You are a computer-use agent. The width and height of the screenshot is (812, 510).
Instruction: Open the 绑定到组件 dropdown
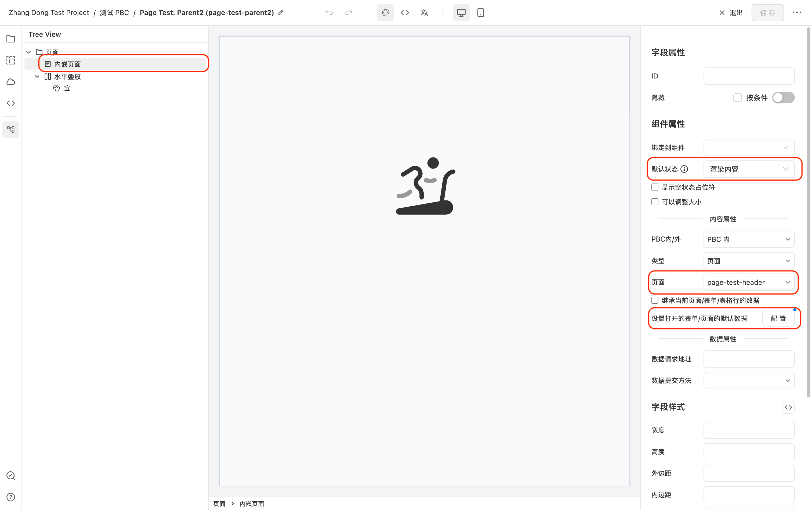point(749,148)
